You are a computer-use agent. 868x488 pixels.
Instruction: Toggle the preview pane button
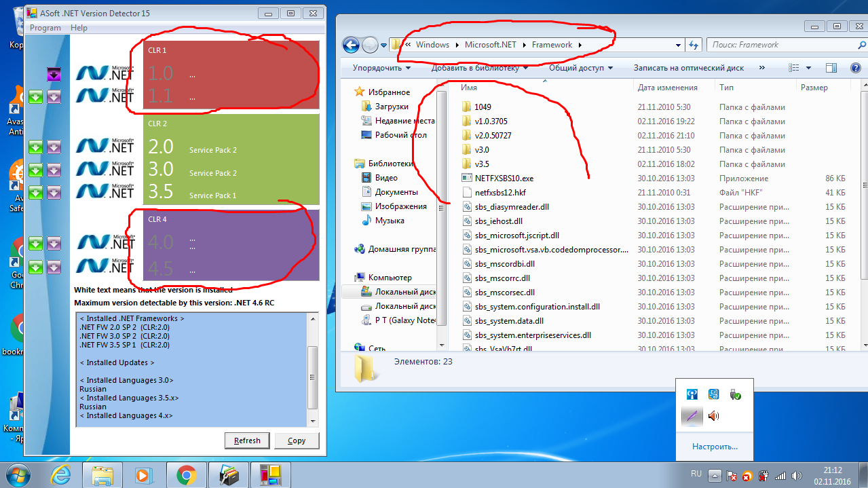(831, 68)
